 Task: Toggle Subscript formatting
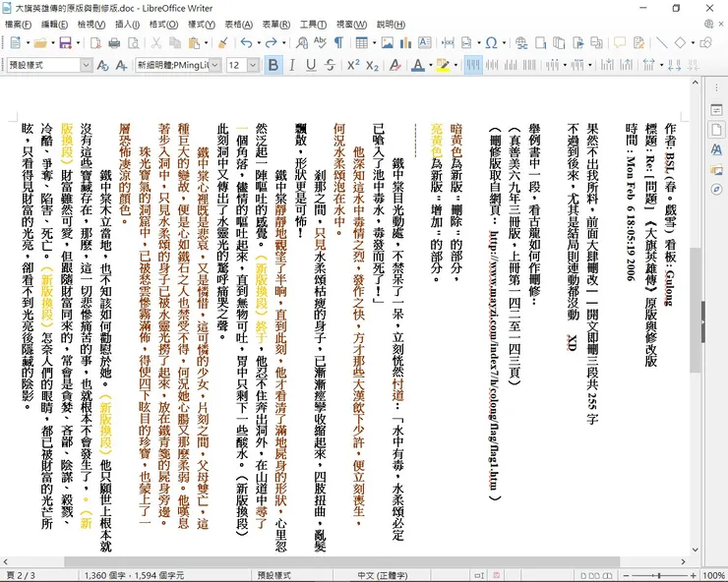372,66
